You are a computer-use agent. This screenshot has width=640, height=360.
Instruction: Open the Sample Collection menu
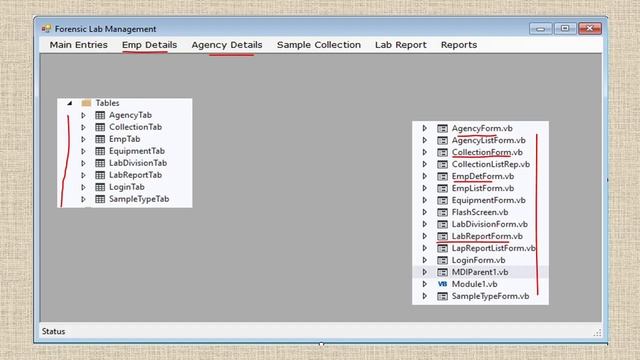click(319, 45)
